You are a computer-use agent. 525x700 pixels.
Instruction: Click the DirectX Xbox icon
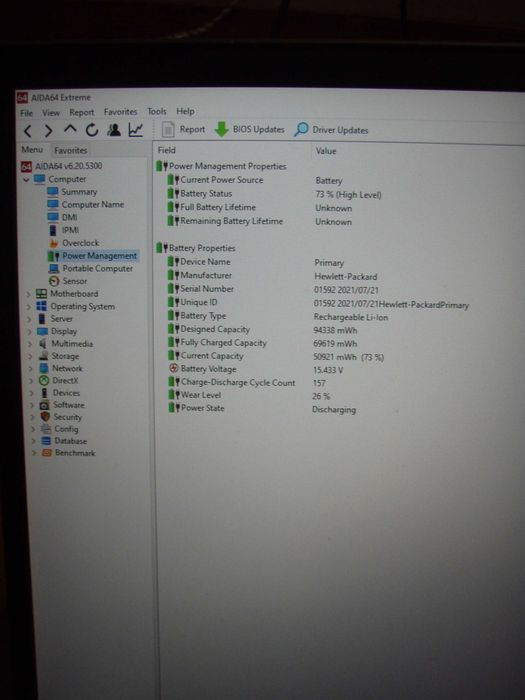coord(44,380)
